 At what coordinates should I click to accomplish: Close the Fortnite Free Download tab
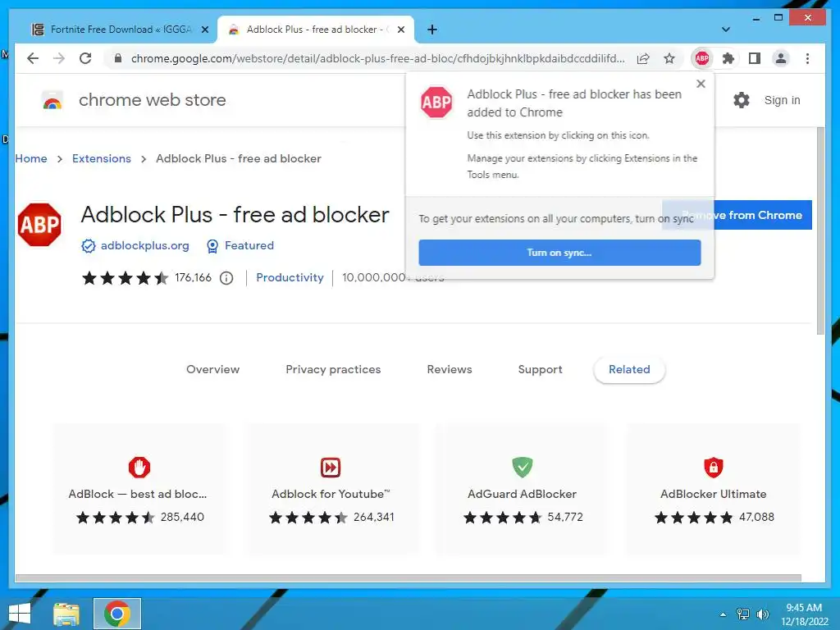(x=204, y=30)
